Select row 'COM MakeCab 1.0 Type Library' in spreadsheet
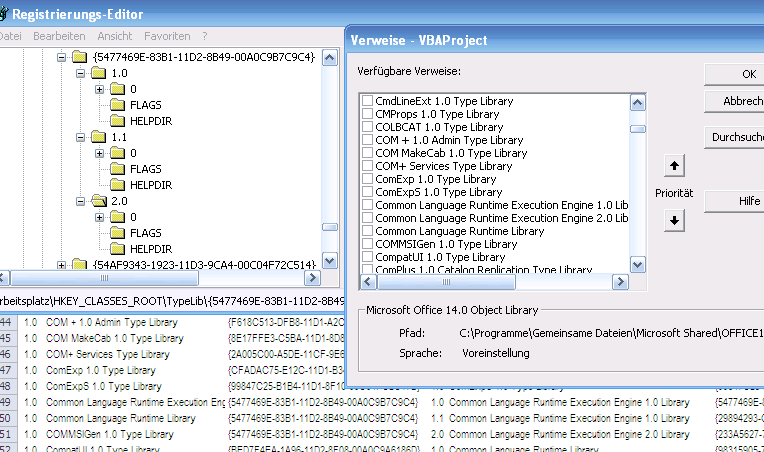This screenshot has height=452, width=764. point(115,338)
